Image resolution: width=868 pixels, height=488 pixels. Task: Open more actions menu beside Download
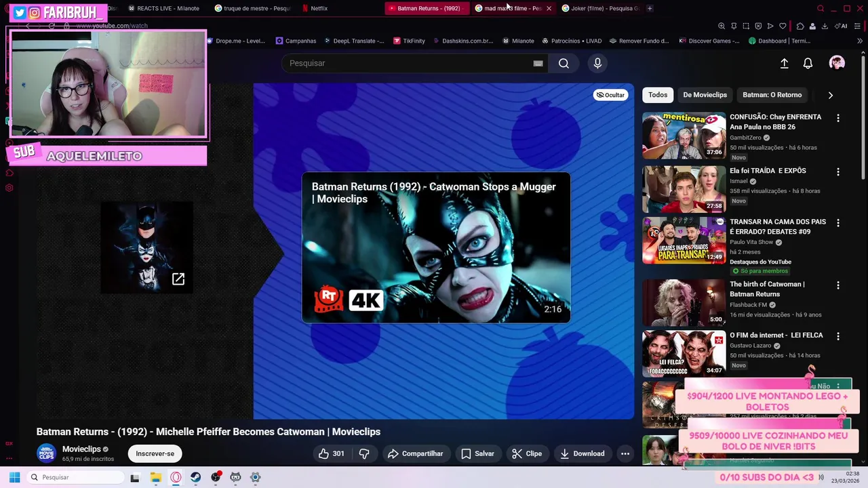click(625, 453)
